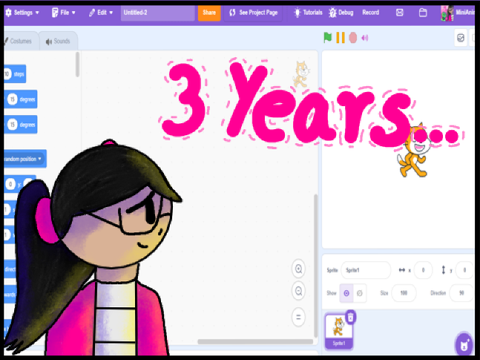Open the Debug option
Screen dimensions: 480x360
tap(341, 13)
